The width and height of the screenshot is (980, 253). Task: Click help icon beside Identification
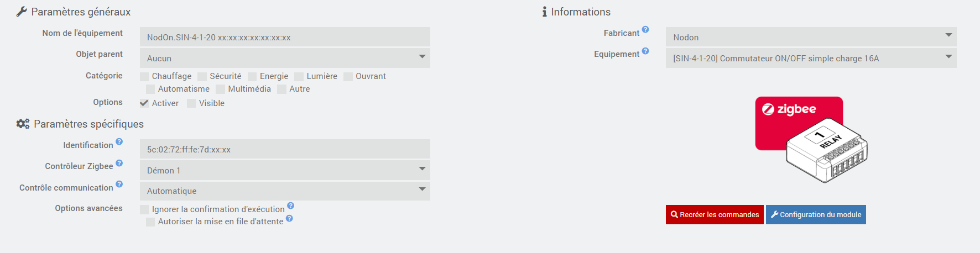tap(119, 142)
